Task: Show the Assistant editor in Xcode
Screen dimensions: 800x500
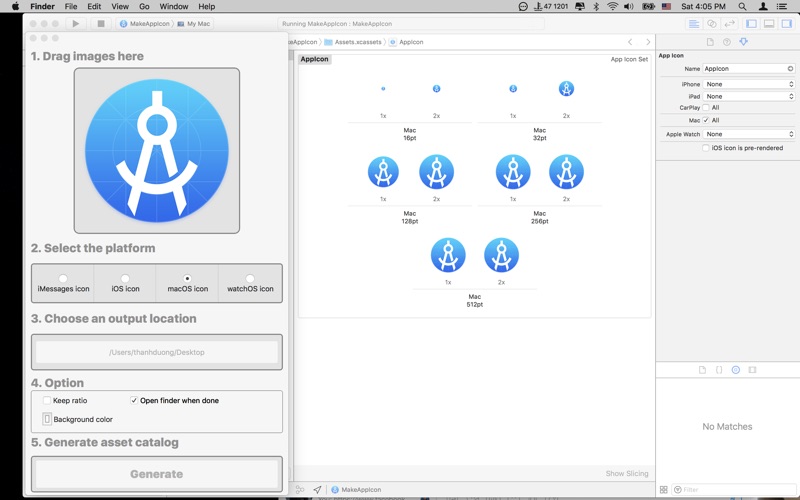Action: tap(711, 23)
